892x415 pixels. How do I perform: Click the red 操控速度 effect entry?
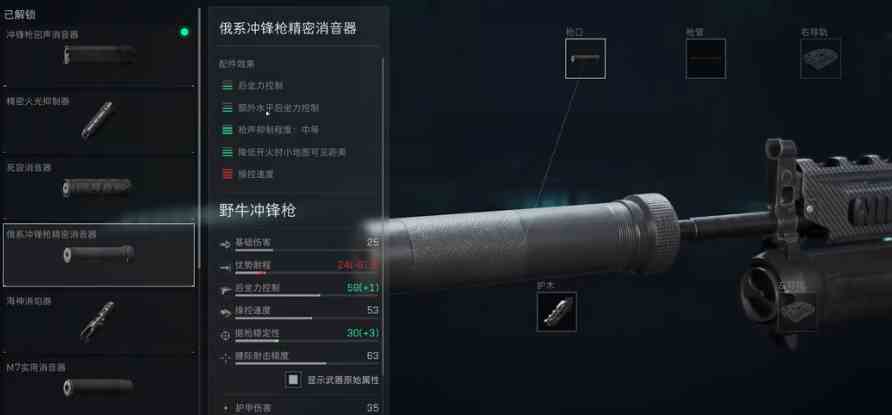point(247,174)
